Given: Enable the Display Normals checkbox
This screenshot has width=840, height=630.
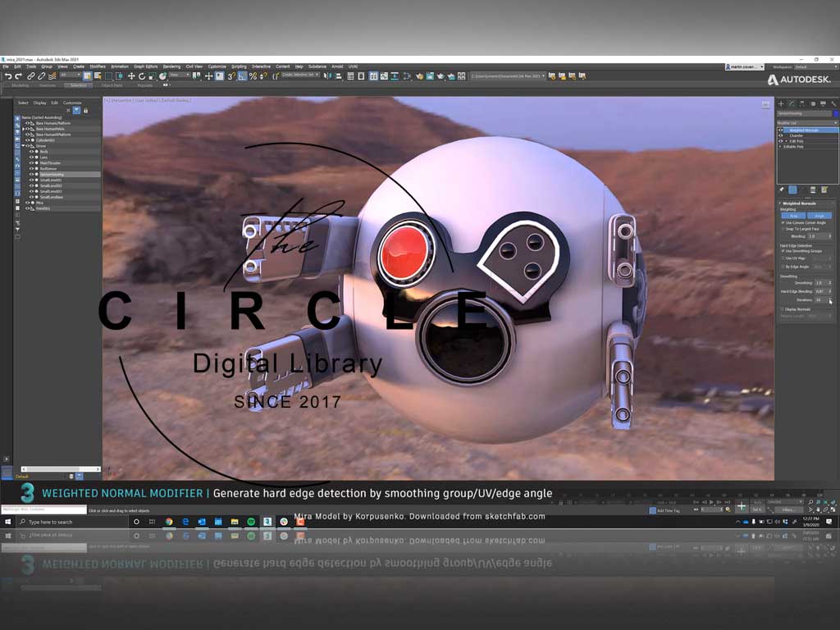Looking at the screenshot, I should (783, 309).
